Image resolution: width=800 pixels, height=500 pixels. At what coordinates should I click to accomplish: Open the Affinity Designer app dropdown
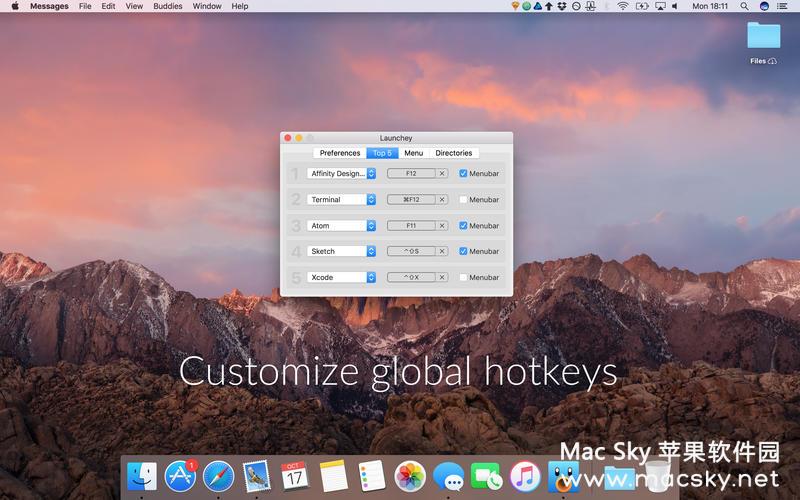point(341,173)
